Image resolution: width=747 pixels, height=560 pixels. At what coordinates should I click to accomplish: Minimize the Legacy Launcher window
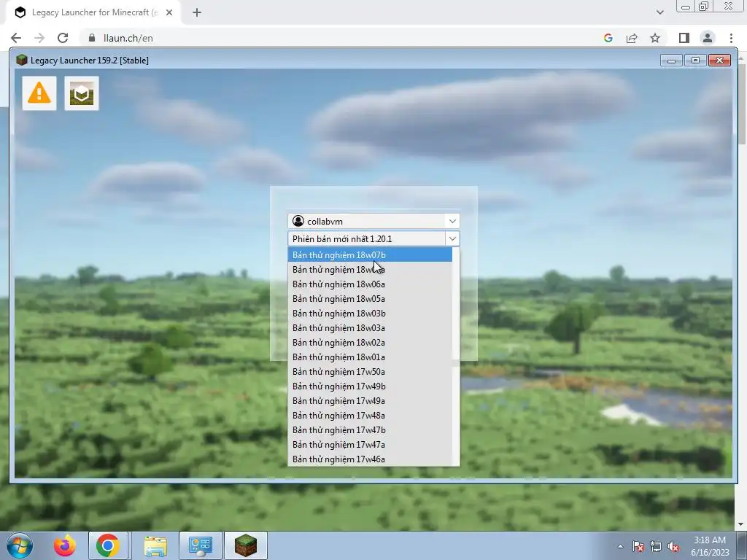pos(672,61)
